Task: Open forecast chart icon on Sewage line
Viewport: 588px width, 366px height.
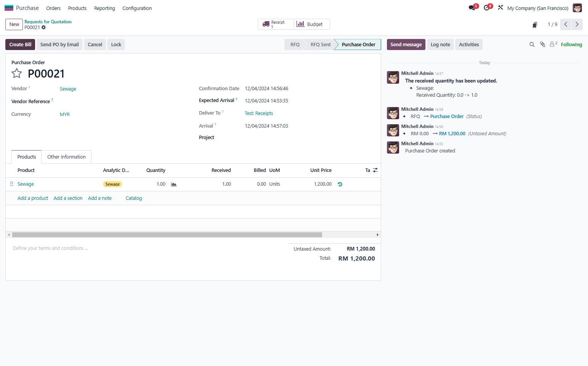Action: (x=174, y=184)
